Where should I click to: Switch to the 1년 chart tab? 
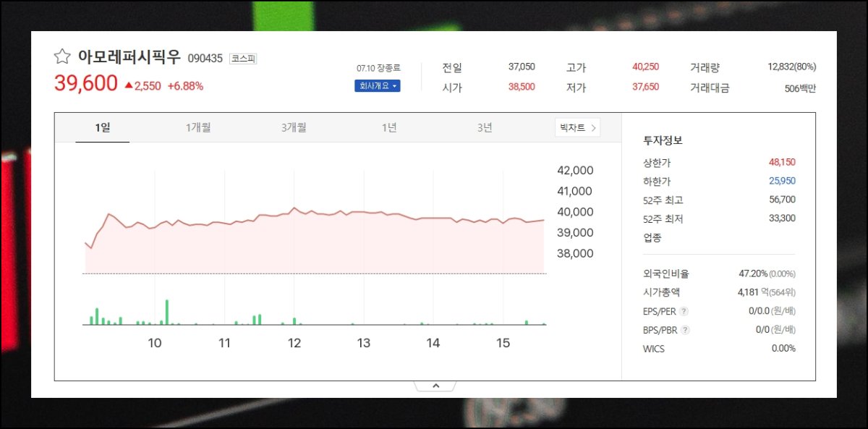[x=389, y=128]
